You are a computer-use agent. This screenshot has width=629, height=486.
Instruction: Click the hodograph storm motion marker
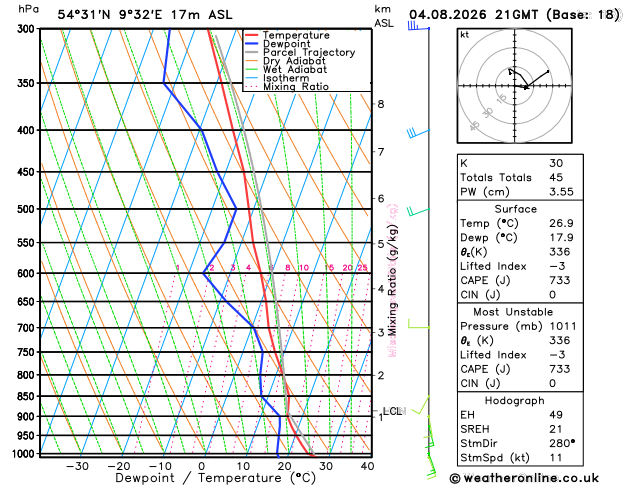pyautogui.click(x=526, y=88)
